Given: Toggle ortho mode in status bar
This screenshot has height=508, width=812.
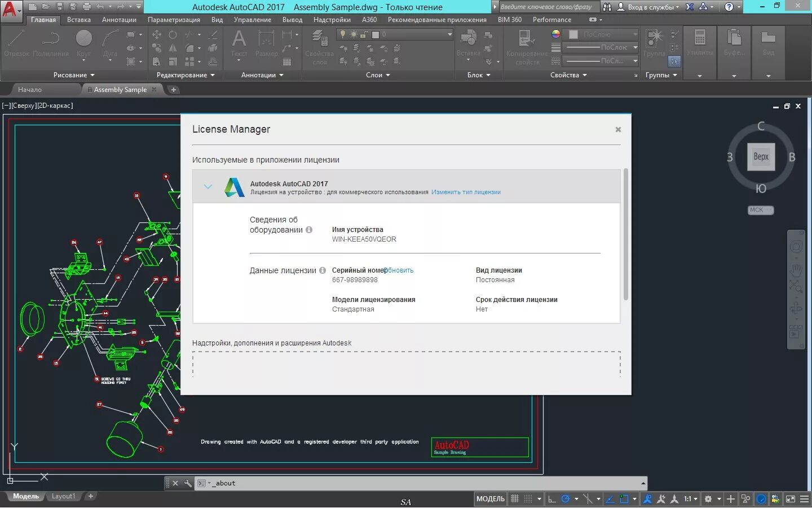Looking at the screenshot, I should click(x=551, y=499).
